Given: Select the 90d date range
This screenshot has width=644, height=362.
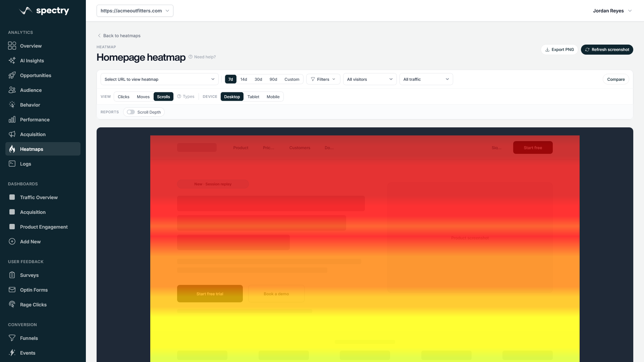Looking at the screenshot, I should [273, 79].
